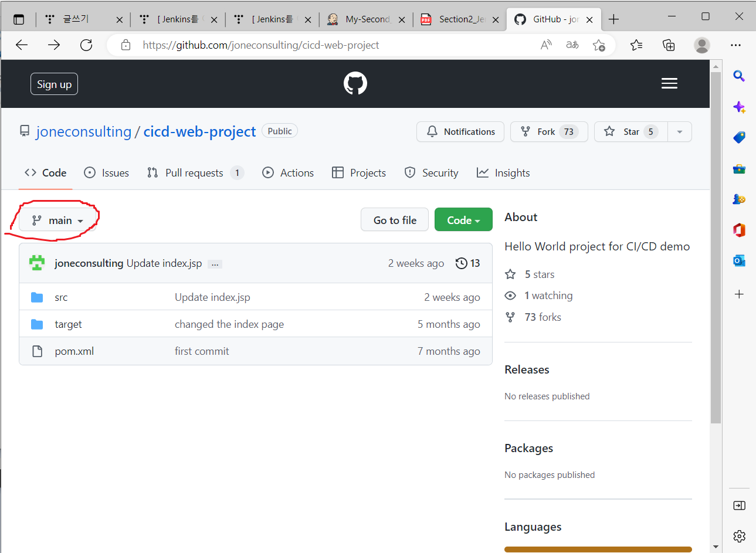The height and width of the screenshot is (553, 756).
Task: Click the GitHub Octocat logo
Action: pos(355,84)
